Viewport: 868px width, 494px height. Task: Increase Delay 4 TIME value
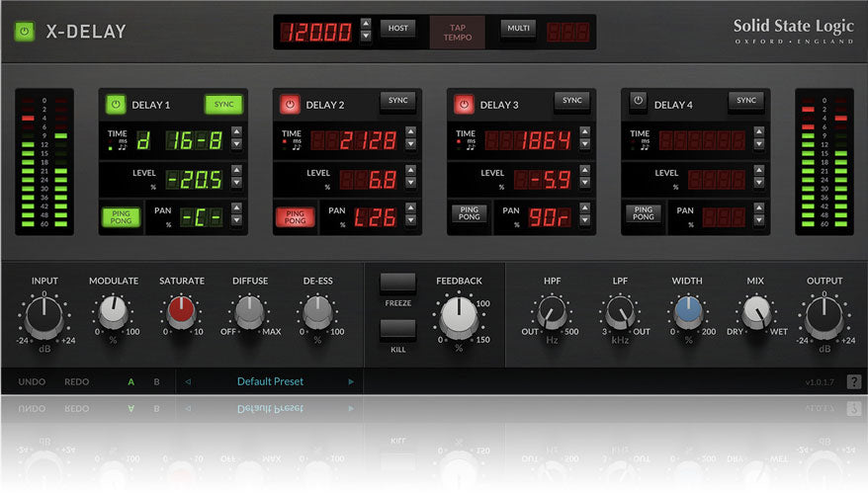pos(759,131)
